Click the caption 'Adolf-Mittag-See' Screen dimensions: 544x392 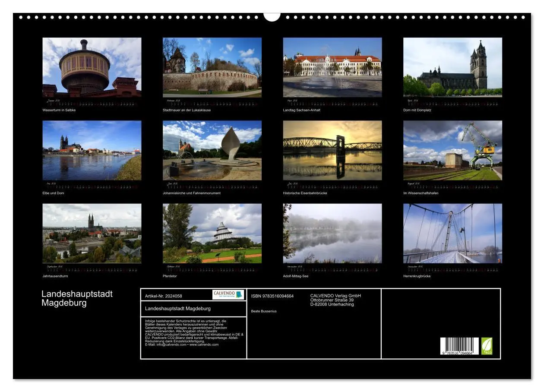[296, 276]
